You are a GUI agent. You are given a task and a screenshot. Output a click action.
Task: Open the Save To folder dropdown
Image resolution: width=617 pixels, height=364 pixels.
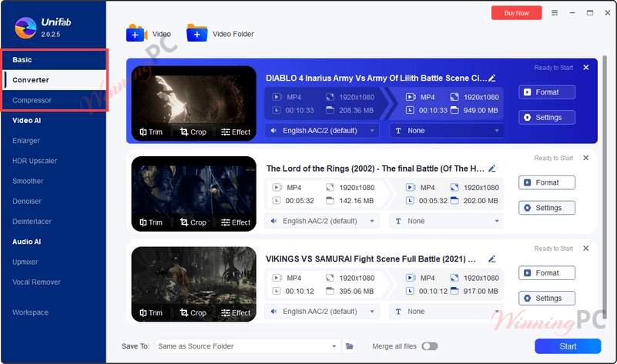click(248, 346)
